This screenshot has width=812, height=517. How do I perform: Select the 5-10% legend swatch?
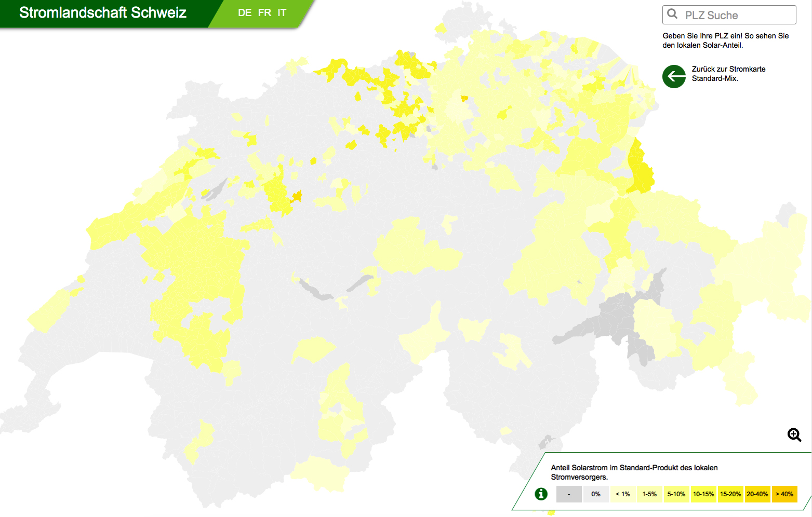click(676, 494)
